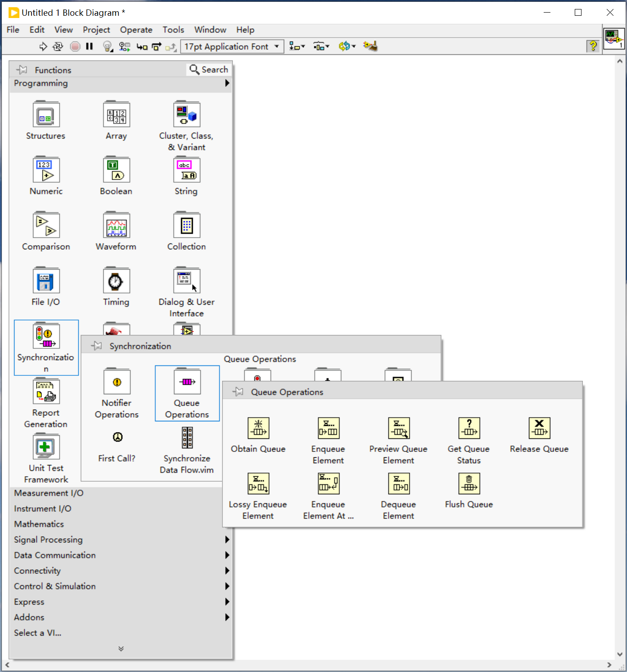The height and width of the screenshot is (672, 627).
Task: Expand the Express category
Action: pos(121,601)
